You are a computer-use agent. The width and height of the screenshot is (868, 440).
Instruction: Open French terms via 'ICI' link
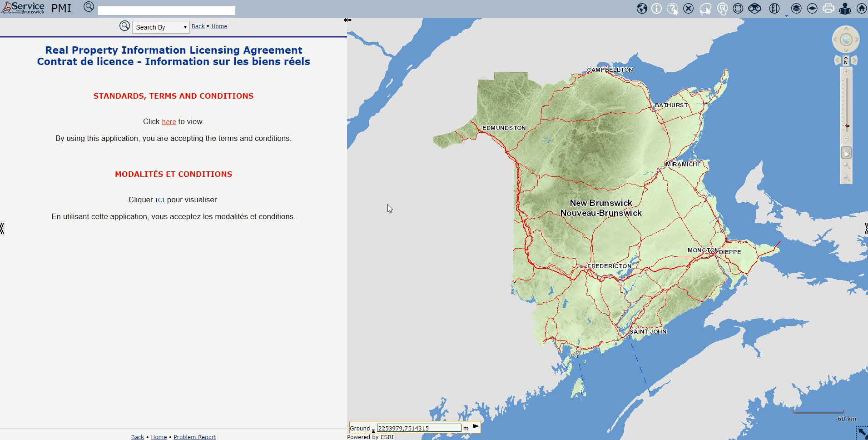[x=160, y=200]
